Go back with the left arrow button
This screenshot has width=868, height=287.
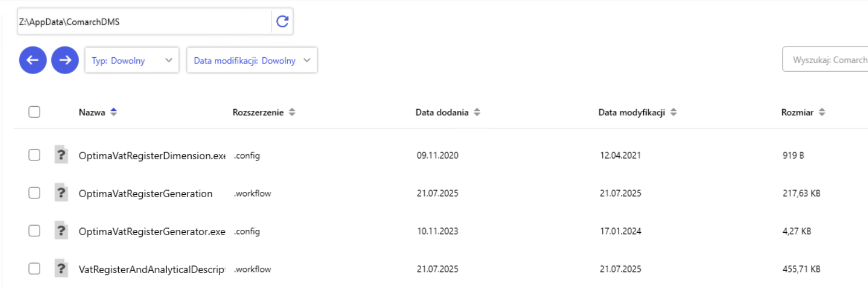33,60
